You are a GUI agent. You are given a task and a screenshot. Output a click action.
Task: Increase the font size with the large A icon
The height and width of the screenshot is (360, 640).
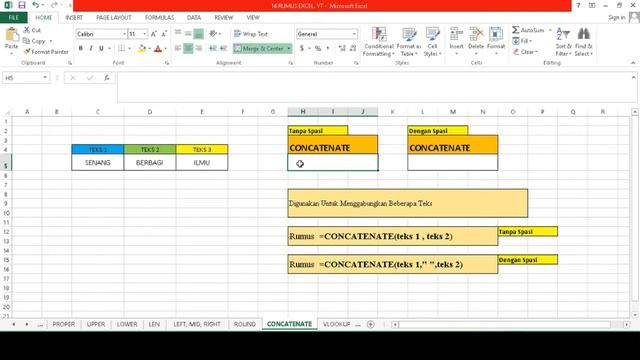click(153, 34)
